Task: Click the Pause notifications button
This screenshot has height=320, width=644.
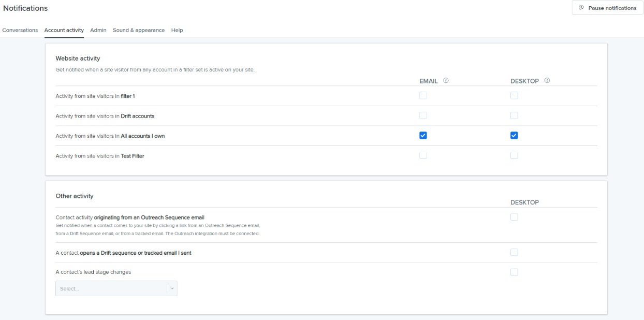Action: point(607,8)
